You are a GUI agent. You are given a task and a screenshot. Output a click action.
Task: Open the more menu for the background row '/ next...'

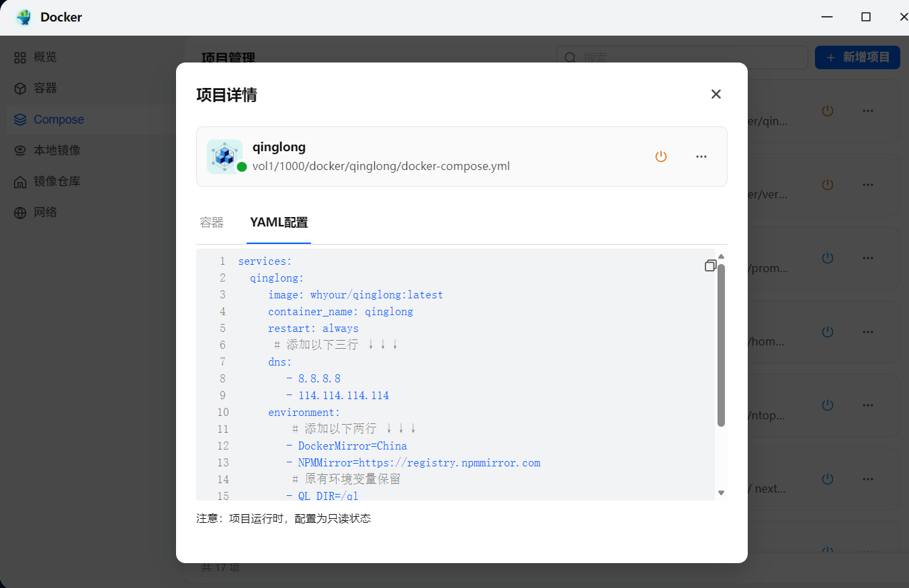click(868, 479)
